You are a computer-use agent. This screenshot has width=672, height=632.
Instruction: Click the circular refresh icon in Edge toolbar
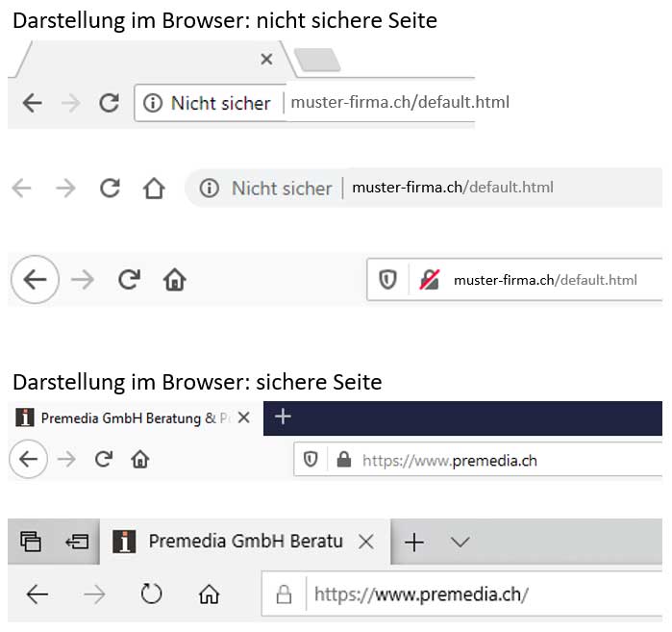pyautogui.click(x=152, y=594)
